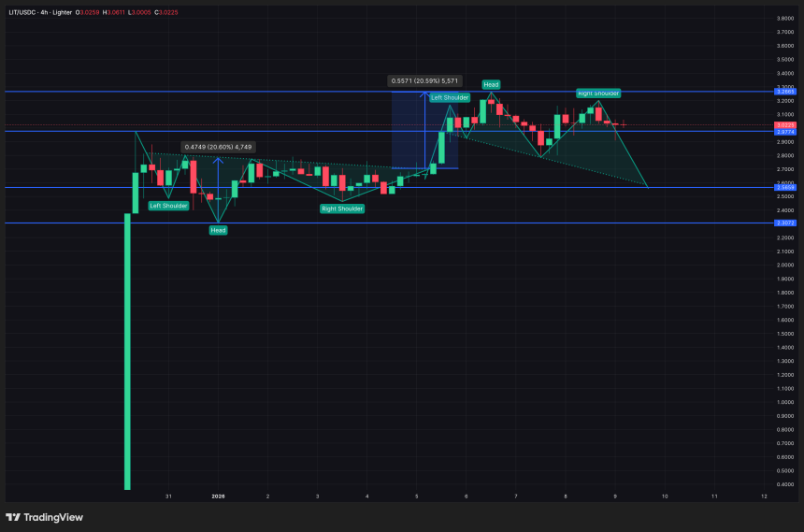Click the 31 date label on time axis

tap(168, 496)
